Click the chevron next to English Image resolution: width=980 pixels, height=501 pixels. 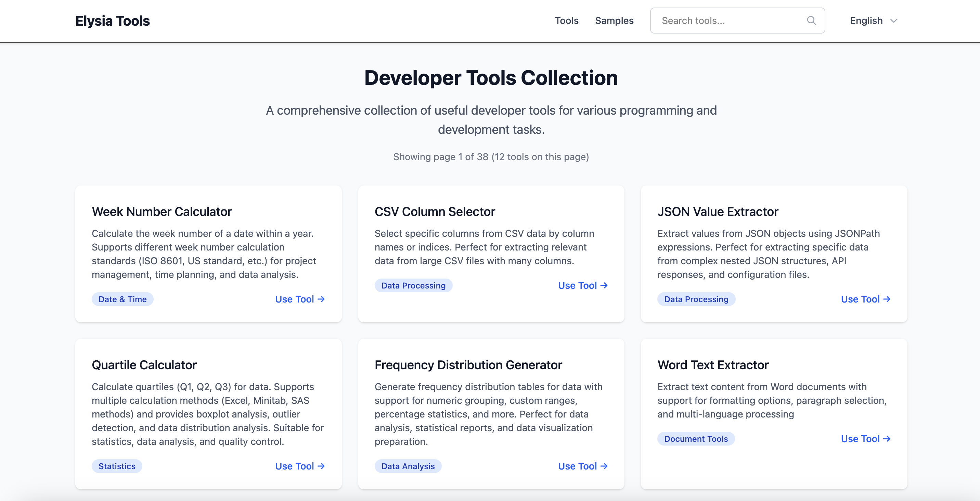pyautogui.click(x=894, y=21)
